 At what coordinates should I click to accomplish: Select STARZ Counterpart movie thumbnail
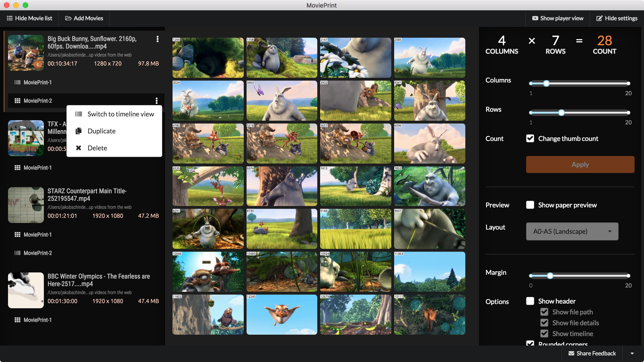tap(26, 205)
